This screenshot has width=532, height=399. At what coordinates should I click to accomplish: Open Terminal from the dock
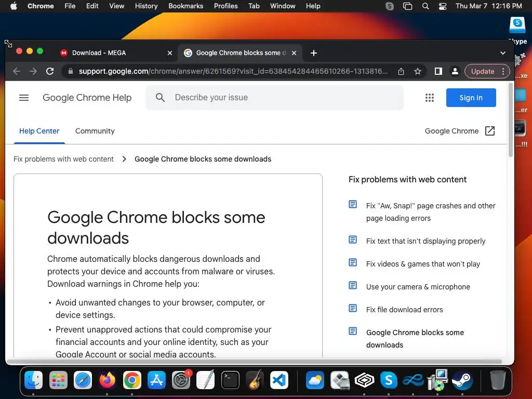230,380
